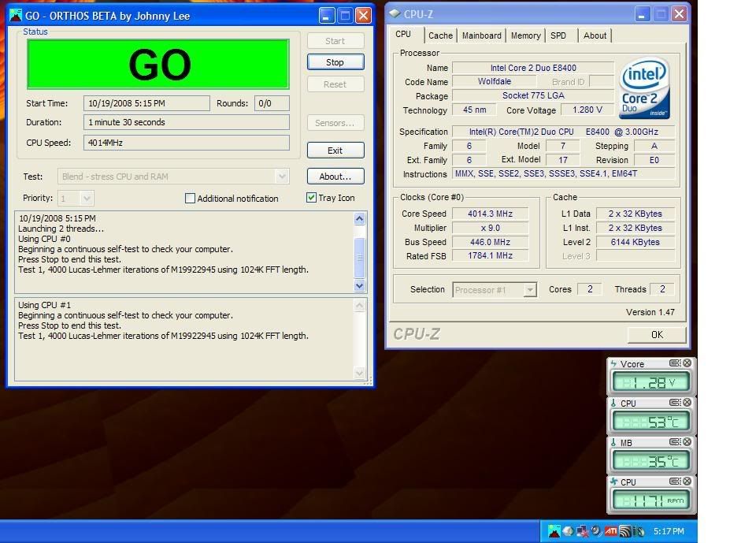This screenshot has width=756, height=543.
Task: Click the magnet-shaped icon on the Vcore gadget
Action: [x=675, y=363]
